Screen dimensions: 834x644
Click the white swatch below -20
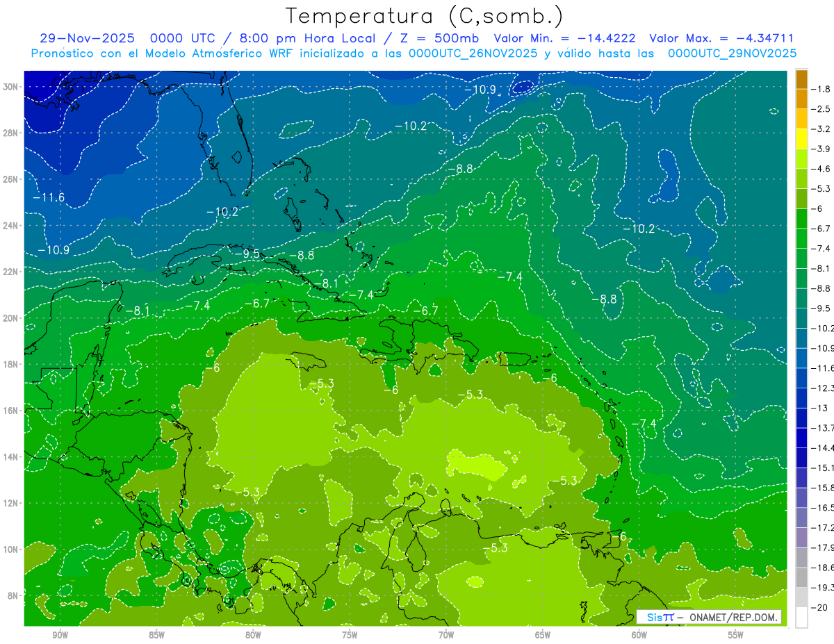pos(801,617)
